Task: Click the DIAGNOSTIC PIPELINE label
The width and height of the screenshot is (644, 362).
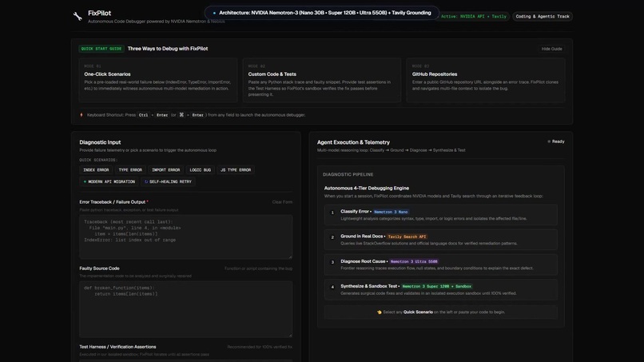Action: [348, 175]
